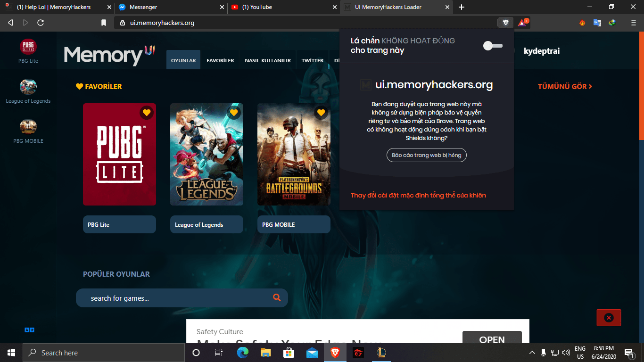The width and height of the screenshot is (644, 362).
Task: Open the Brave hamburger menu
Action: pos(633,23)
